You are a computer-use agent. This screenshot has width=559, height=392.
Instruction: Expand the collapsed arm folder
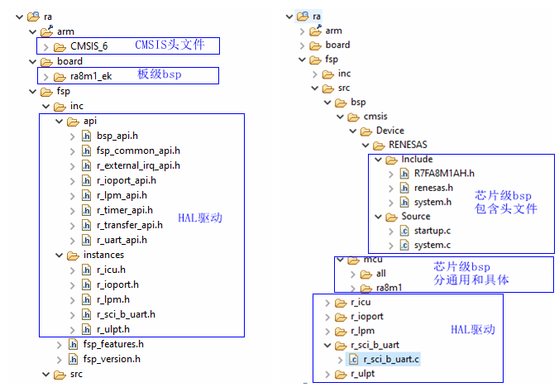(x=302, y=31)
